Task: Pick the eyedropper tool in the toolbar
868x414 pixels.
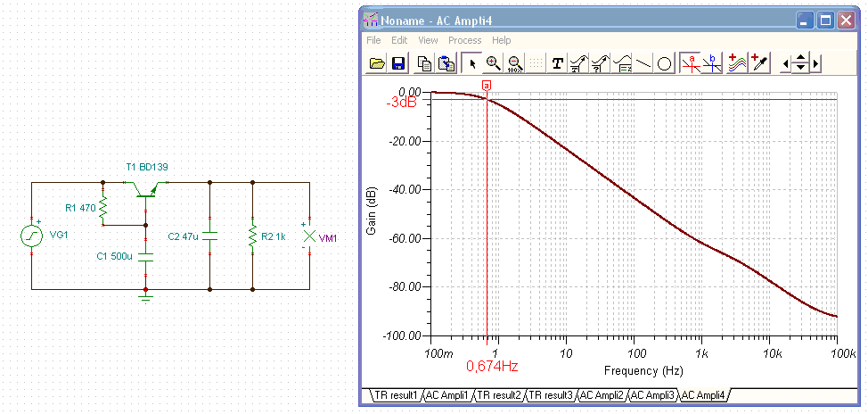Action: [x=759, y=63]
